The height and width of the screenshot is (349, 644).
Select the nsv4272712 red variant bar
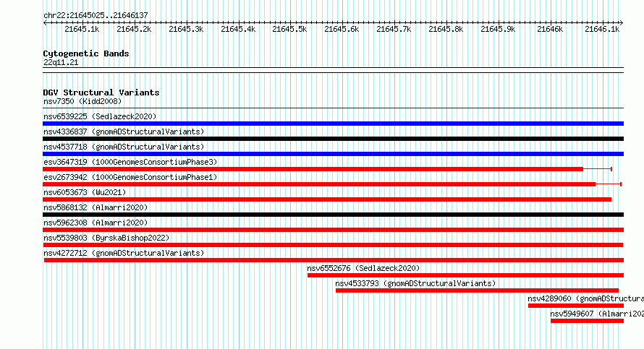tap(334, 260)
